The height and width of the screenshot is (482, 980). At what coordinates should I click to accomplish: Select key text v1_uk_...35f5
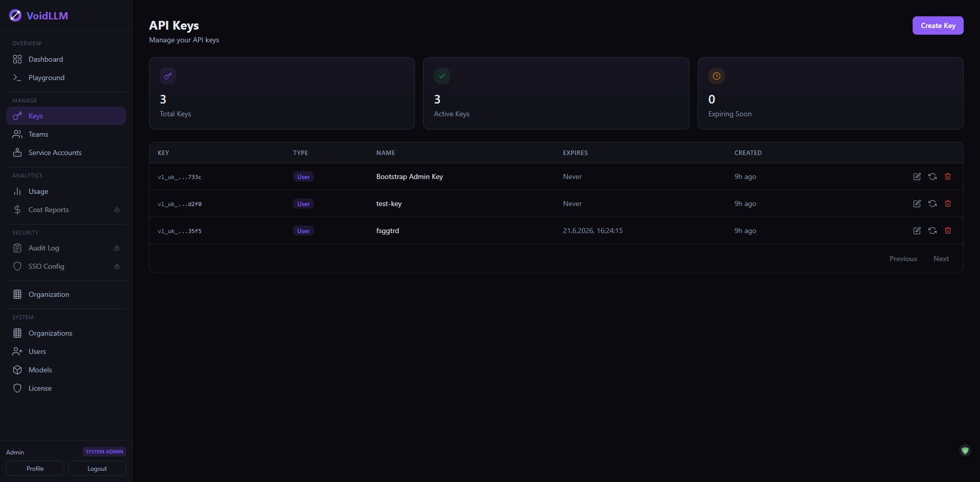tap(180, 231)
